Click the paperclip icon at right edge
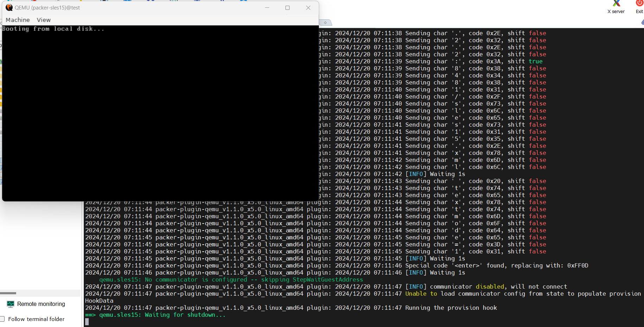This screenshot has height=327, width=644. coord(642,23)
